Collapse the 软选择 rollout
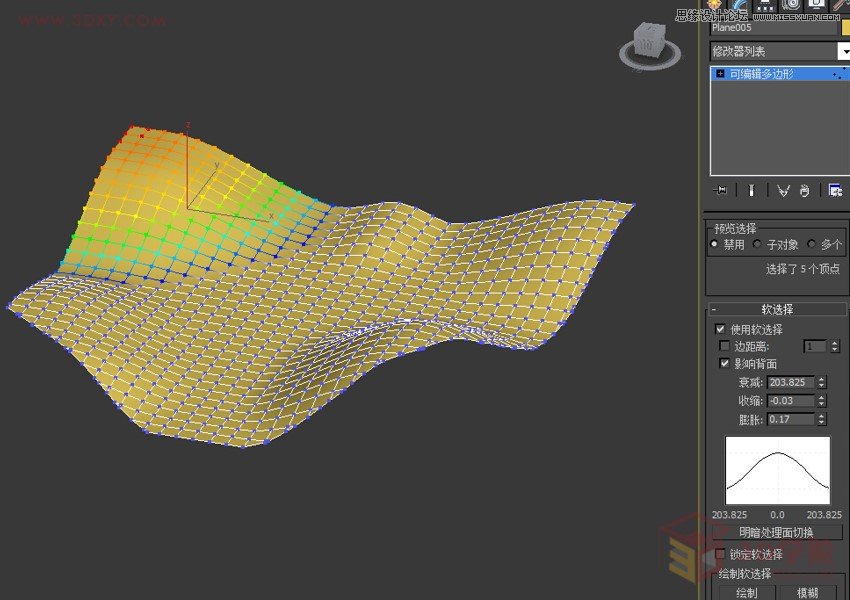The height and width of the screenshot is (600, 850). click(x=714, y=308)
